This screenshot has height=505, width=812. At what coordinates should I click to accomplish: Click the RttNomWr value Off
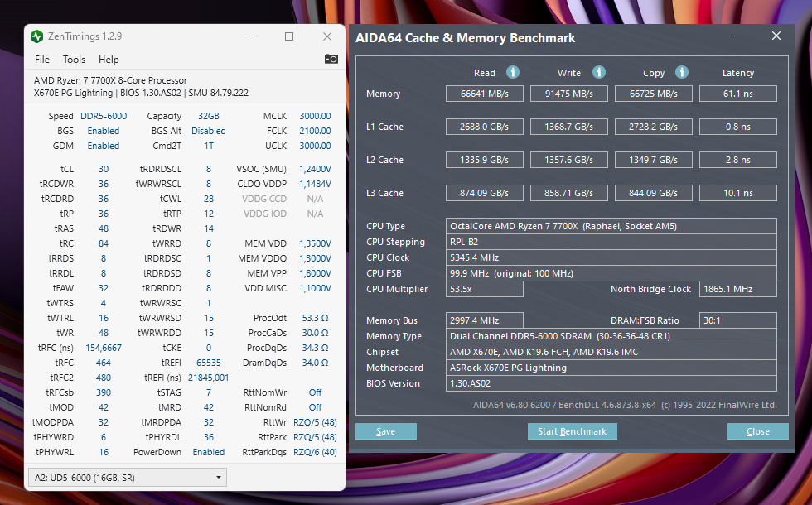click(x=315, y=392)
